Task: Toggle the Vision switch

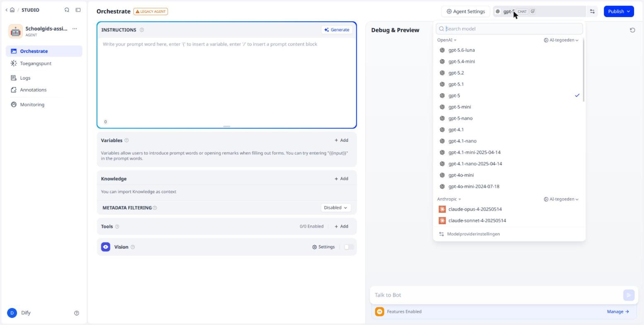Action: tap(349, 247)
